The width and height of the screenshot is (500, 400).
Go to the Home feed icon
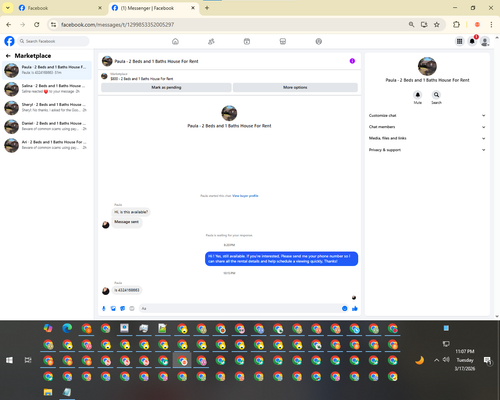click(x=175, y=41)
